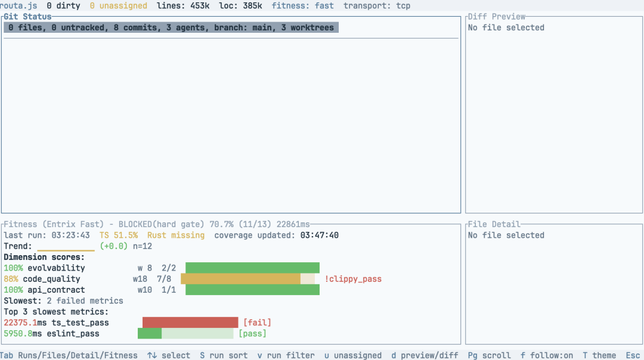Click d preview/diff in footer
644x360 pixels.
click(x=425, y=355)
